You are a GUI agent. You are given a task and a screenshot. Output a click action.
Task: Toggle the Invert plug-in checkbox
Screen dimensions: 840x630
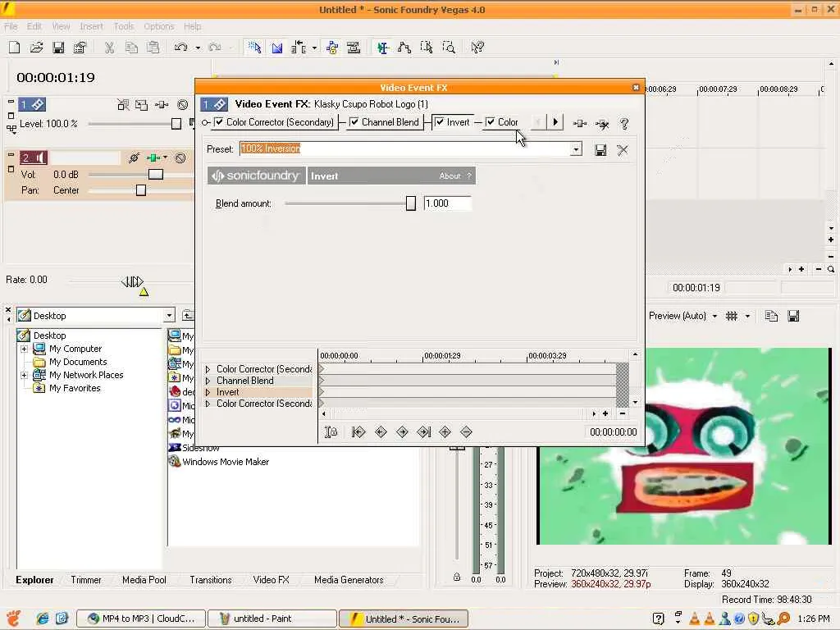click(x=440, y=122)
